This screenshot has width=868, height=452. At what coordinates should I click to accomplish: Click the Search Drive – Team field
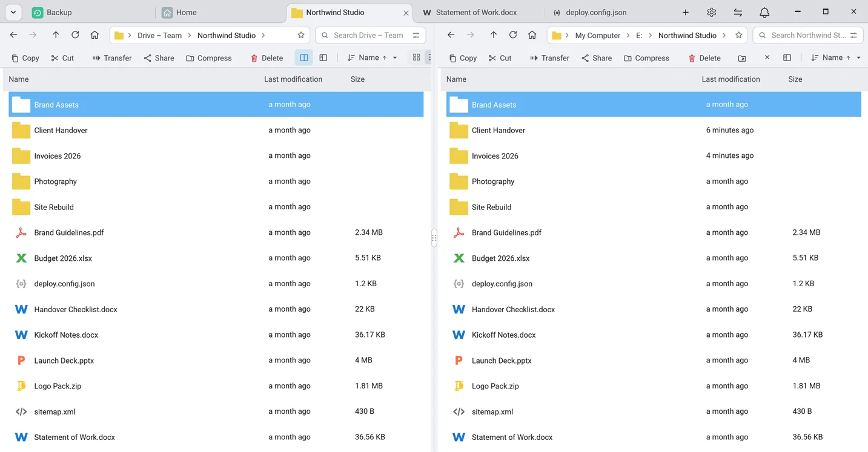click(x=369, y=35)
